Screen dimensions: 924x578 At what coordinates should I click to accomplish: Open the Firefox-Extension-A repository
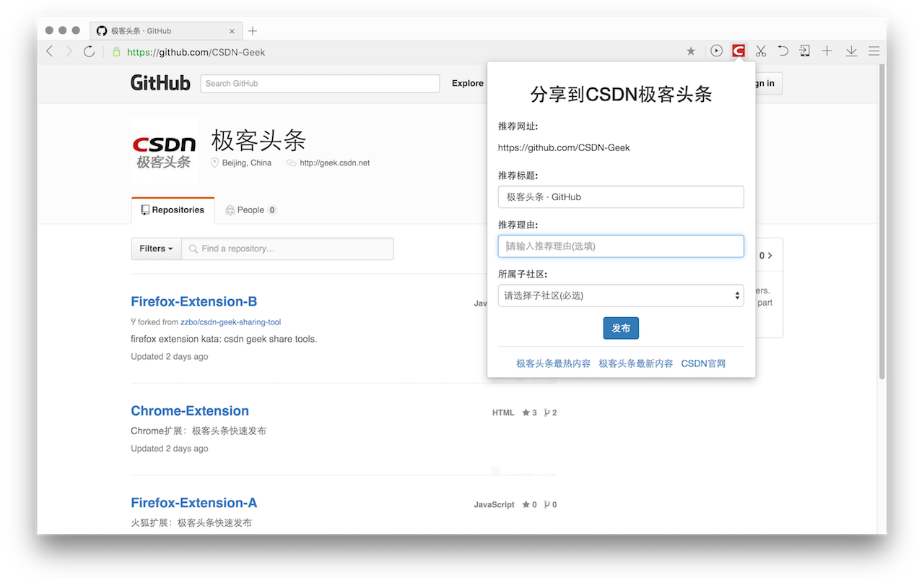(194, 502)
